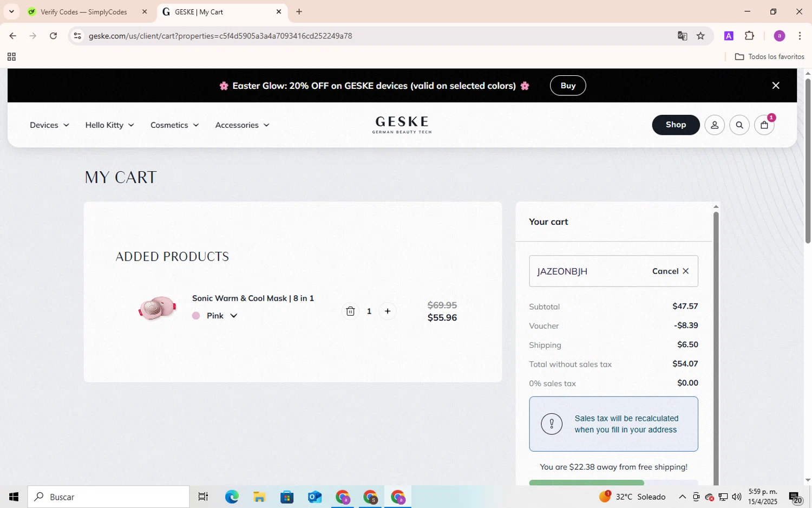Click the address bar URL
Screen dimensions: 812x508
(x=220, y=36)
